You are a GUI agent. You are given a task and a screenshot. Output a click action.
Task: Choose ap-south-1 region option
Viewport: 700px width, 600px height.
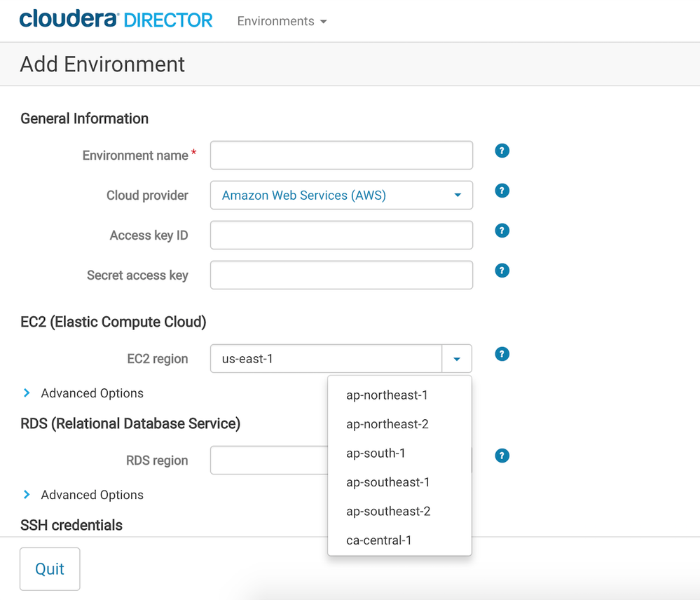tap(376, 454)
